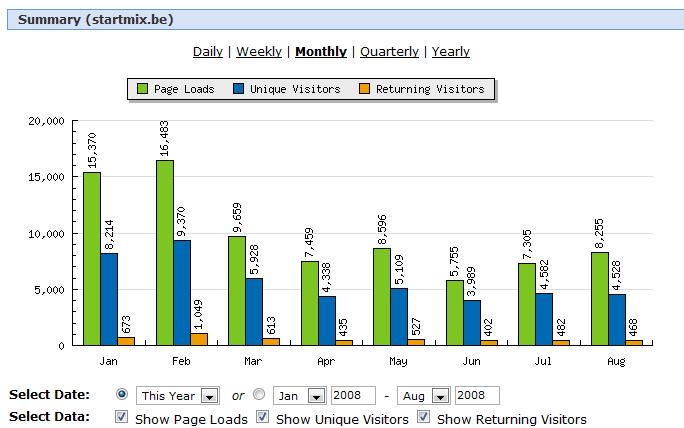Click the Jun axis label
This screenshot has height=428, width=684.
point(471,361)
